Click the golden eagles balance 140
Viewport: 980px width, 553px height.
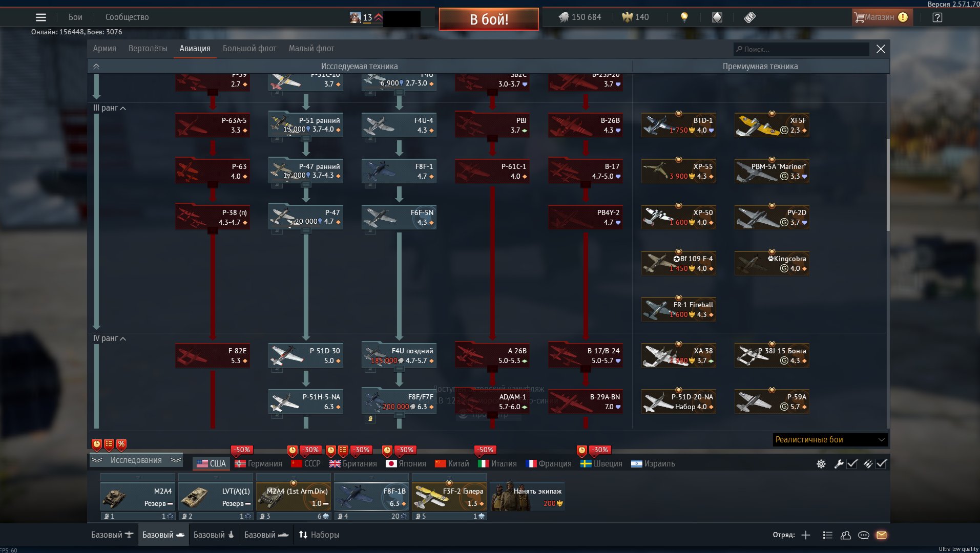tap(635, 17)
